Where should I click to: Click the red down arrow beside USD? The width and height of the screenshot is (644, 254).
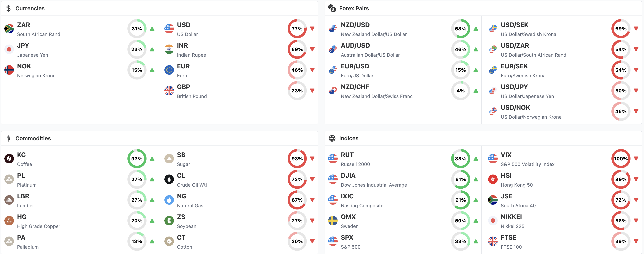coord(312,29)
